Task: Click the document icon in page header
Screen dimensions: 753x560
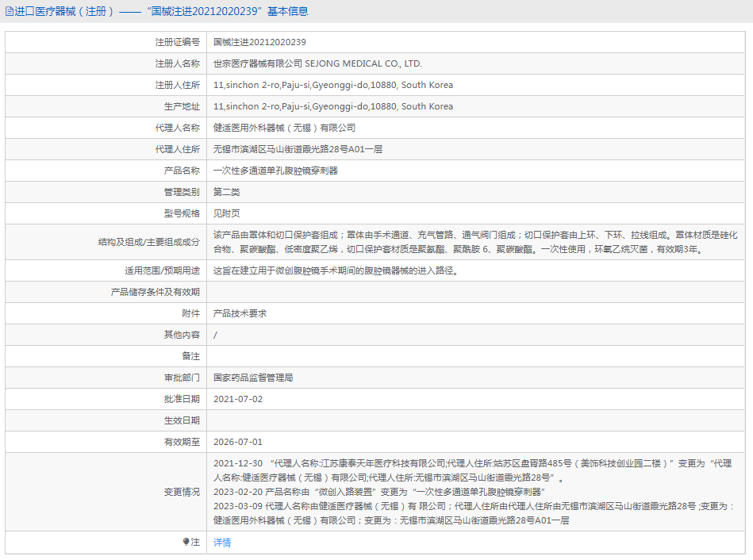Action: (x=9, y=11)
